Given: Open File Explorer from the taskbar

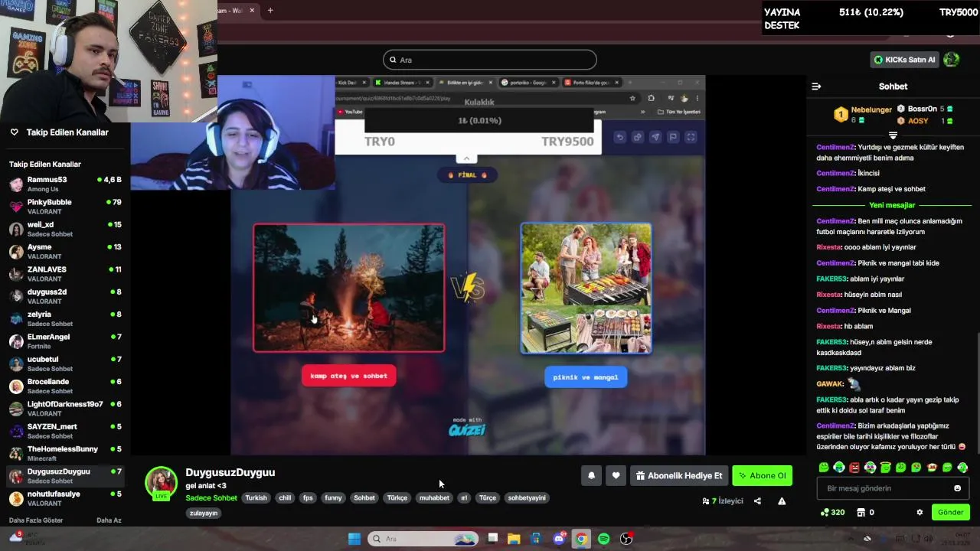Looking at the screenshot, I should (x=514, y=539).
